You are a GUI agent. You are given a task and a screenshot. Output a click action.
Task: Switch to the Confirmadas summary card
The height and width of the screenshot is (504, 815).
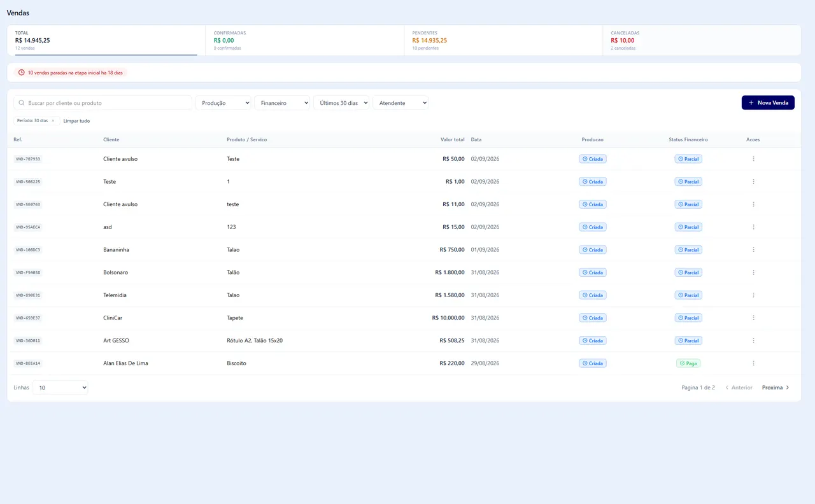[x=305, y=40]
